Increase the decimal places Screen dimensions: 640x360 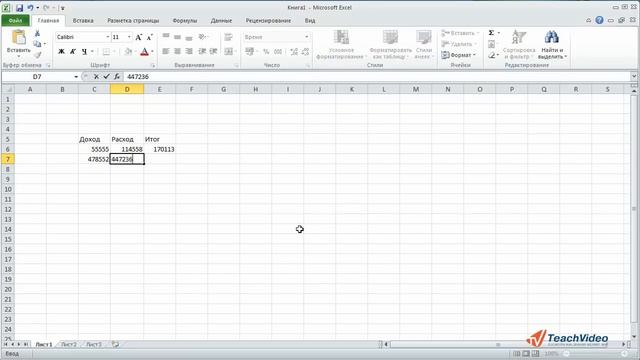click(x=294, y=51)
